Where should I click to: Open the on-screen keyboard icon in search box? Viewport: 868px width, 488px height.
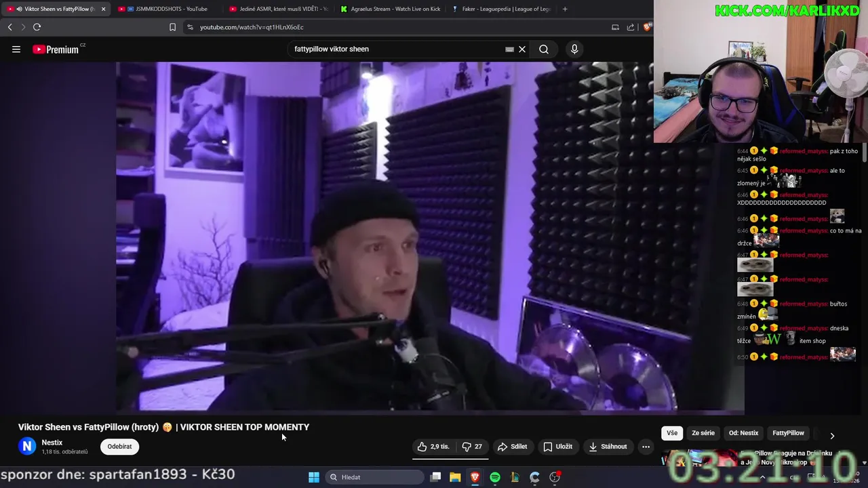(509, 49)
